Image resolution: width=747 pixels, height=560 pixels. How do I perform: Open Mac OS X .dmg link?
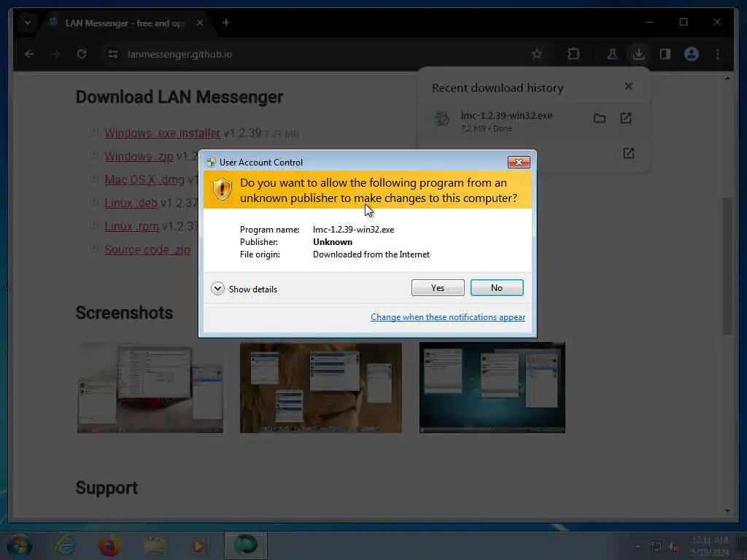(144, 179)
